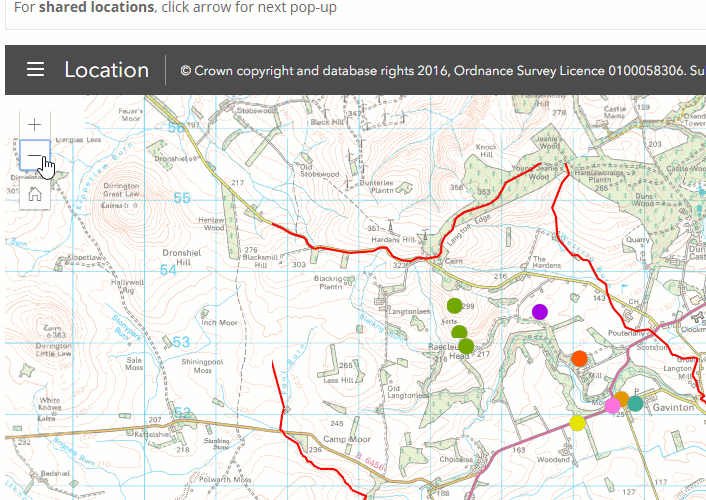
Task: Select the purple map marker
Action: [x=539, y=312]
